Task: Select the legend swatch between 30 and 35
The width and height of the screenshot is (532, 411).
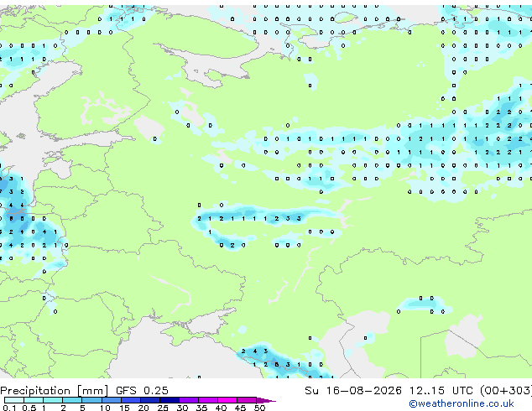Action: 189,400
